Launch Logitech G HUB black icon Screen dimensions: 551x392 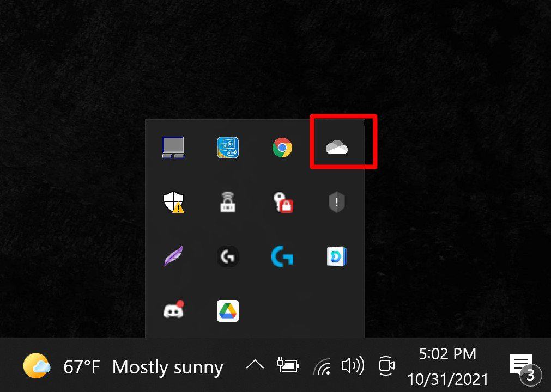pos(228,256)
